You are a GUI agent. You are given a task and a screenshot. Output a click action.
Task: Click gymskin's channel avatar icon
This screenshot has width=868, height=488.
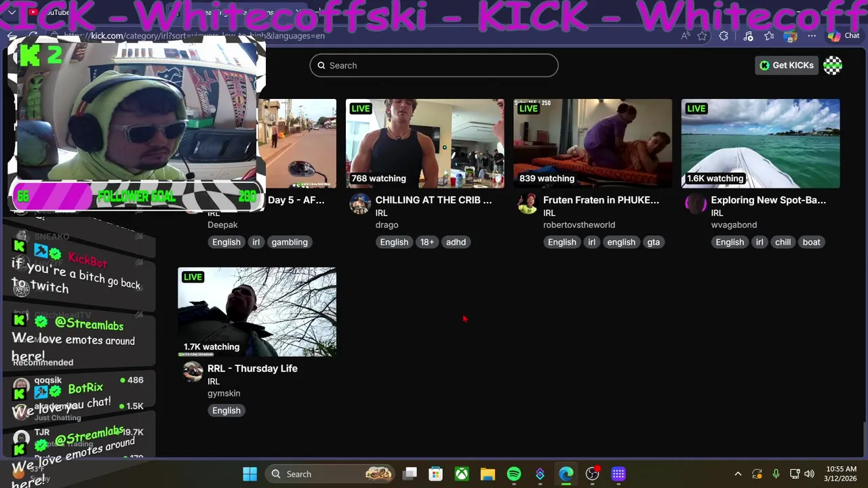[x=193, y=371]
